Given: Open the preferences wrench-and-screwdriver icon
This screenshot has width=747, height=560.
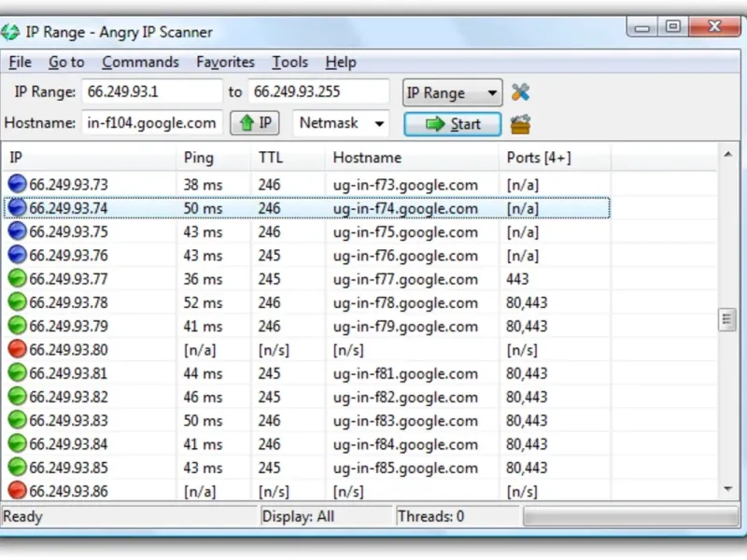Looking at the screenshot, I should 520,91.
